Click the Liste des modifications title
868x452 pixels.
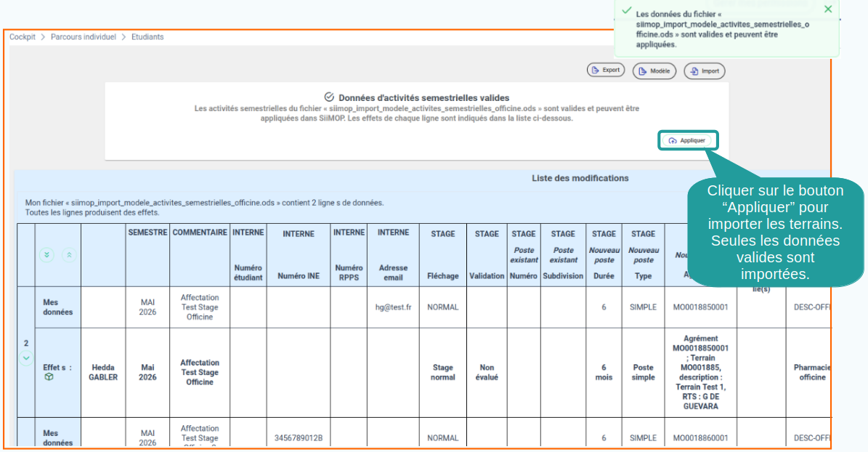(x=580, y=178)
